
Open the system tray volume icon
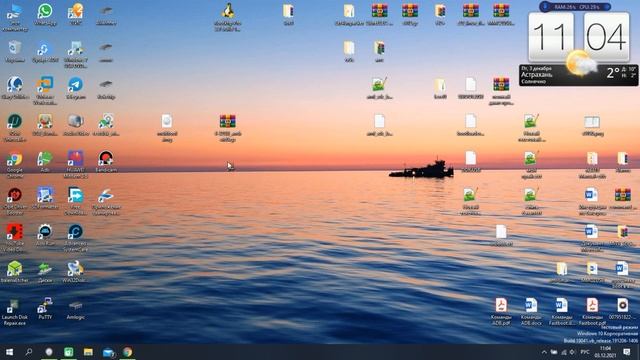pyautogui.click(x=573, y=352)
